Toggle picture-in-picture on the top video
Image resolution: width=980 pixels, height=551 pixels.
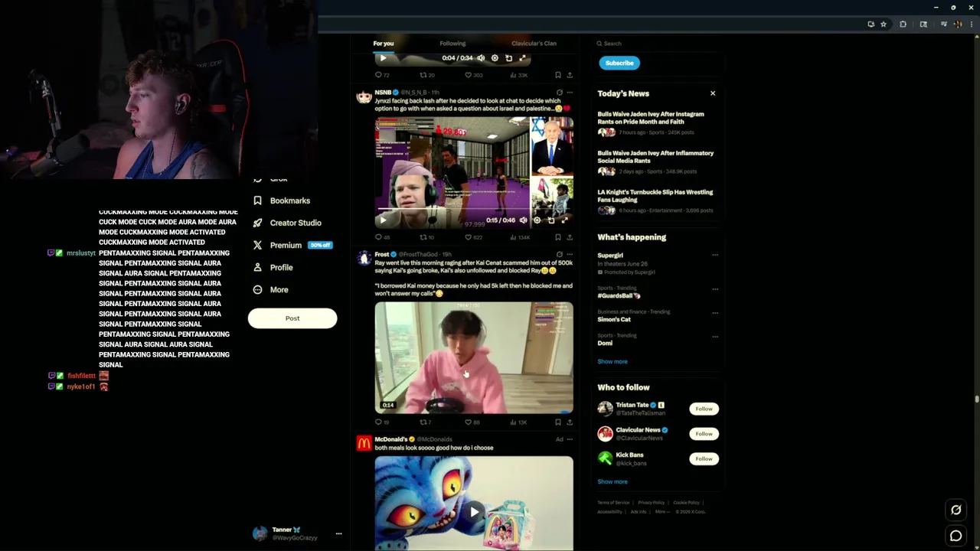point(508,58)
